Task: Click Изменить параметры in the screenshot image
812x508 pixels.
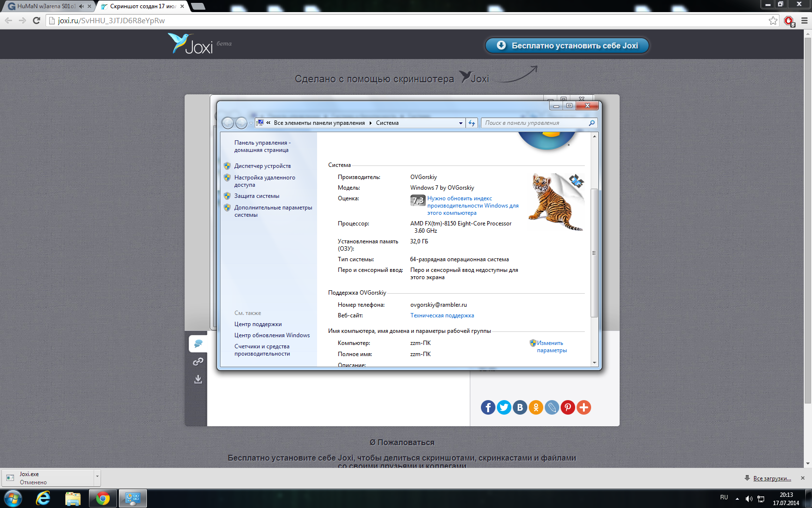Action: pyautogui.click(x=551, y=346)
